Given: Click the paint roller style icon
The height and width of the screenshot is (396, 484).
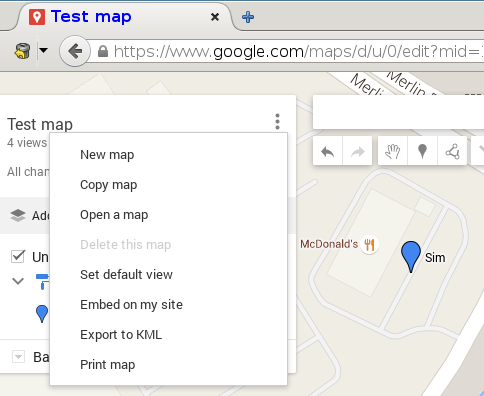Looking at the screenshot, I should [42, 281].
